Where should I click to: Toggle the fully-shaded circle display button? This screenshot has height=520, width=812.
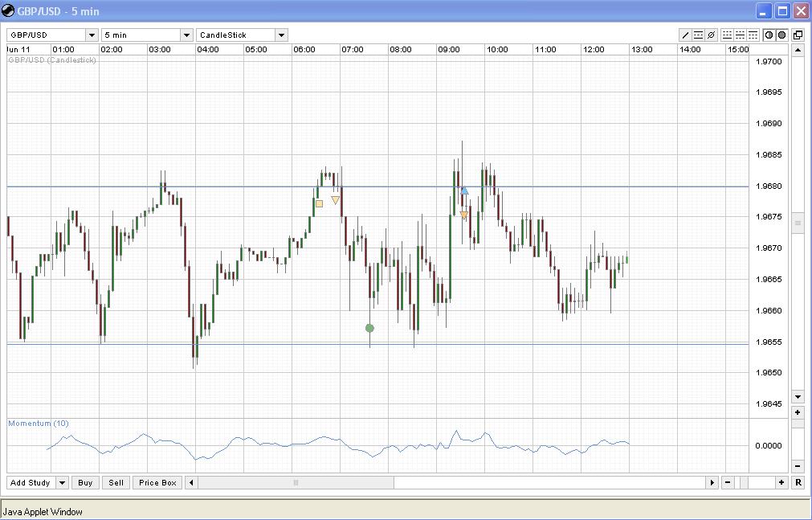click(782, 35)
